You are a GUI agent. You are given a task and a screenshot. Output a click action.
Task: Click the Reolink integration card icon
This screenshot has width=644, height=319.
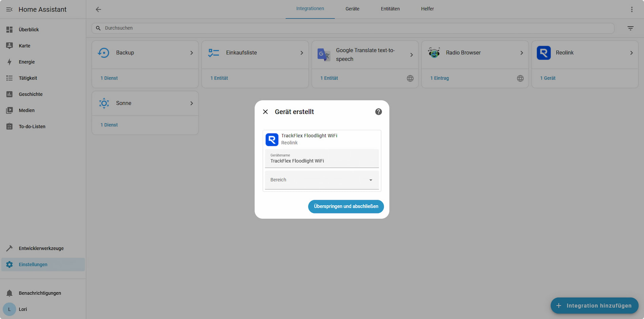coord(544,53)
